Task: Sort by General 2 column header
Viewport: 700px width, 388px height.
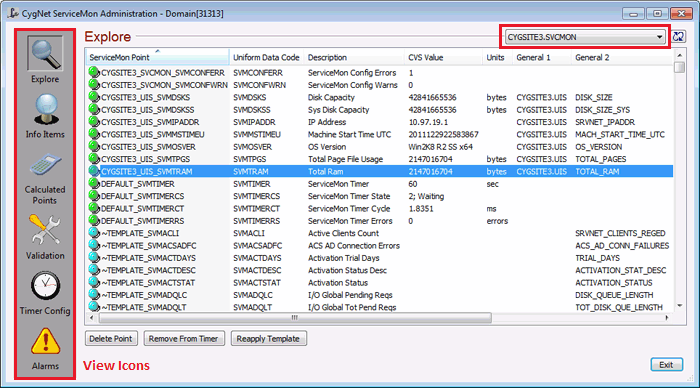Action: (x=622, y=57)
